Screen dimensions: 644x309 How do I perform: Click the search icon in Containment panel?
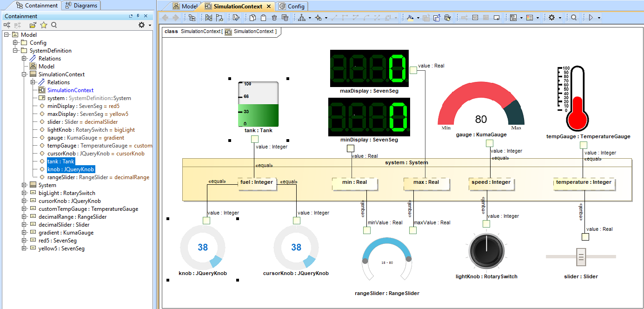pyautogui.click(x=54, y=25)
